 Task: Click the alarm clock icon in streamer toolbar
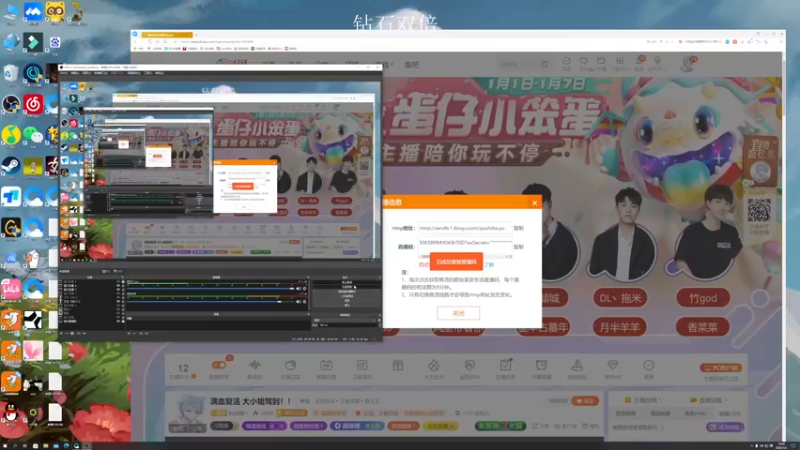tap(541, 365)
